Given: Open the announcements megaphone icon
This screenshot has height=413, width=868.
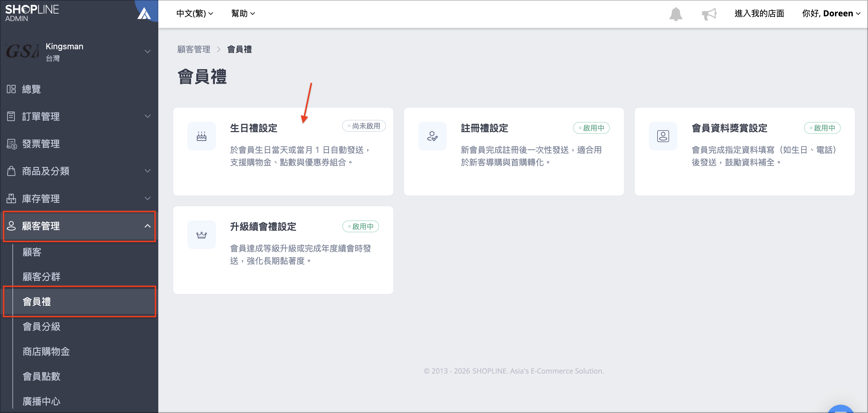Looking at the screenshot, I should point(709,14).
